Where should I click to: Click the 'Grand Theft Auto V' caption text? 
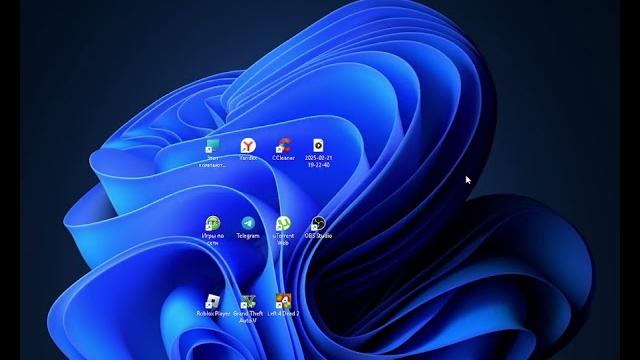(x=248, y=317)
